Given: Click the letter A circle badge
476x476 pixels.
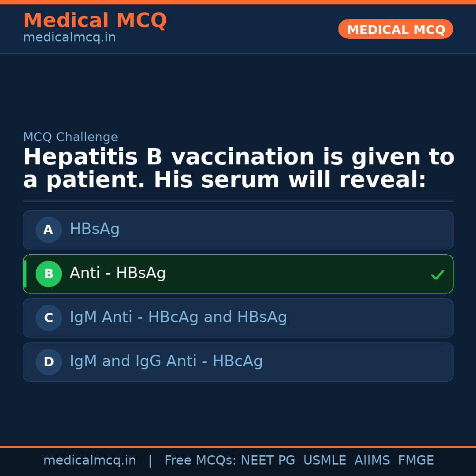Looking at the screenshot, I should click(48, 230).
